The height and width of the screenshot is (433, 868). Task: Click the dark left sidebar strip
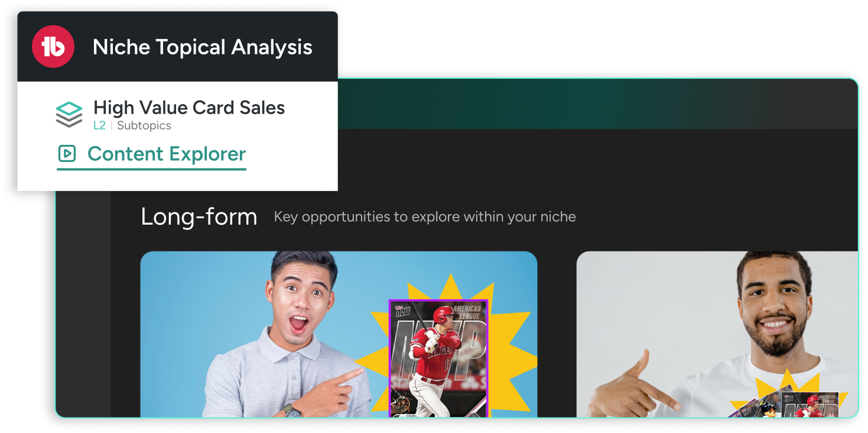tap(84, 304)
